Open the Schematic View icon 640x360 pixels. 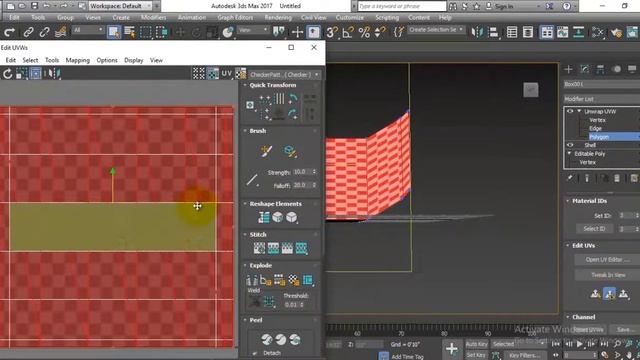(x=578, y=32)
